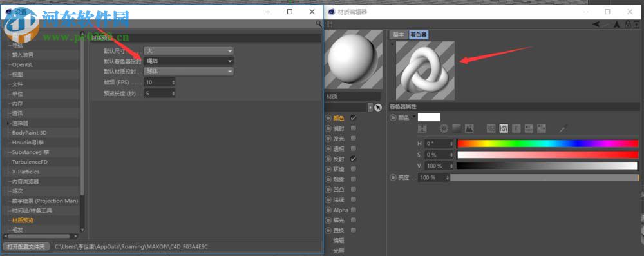
Task: Click the new-window icon in Material Editor
Action: [636, 25]
